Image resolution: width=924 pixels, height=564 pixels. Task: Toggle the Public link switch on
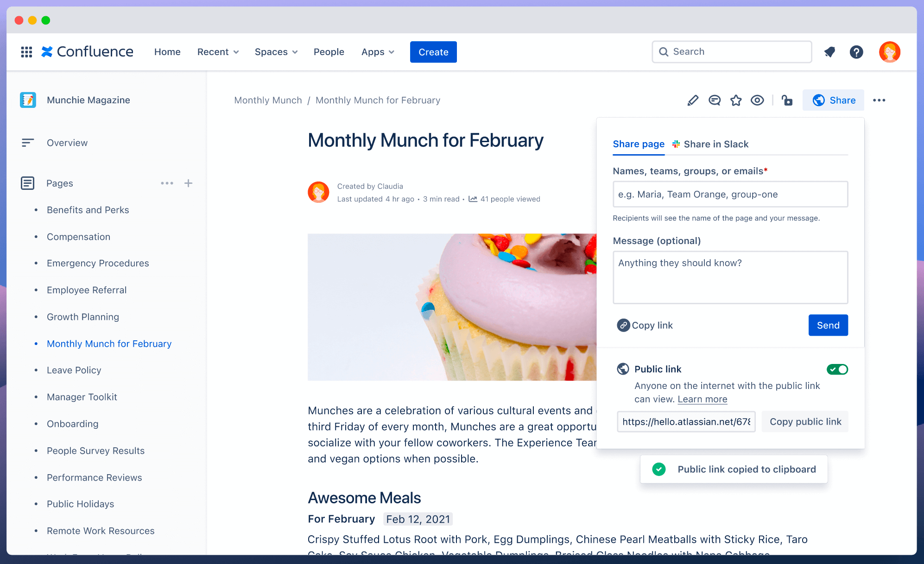(837, 370)
